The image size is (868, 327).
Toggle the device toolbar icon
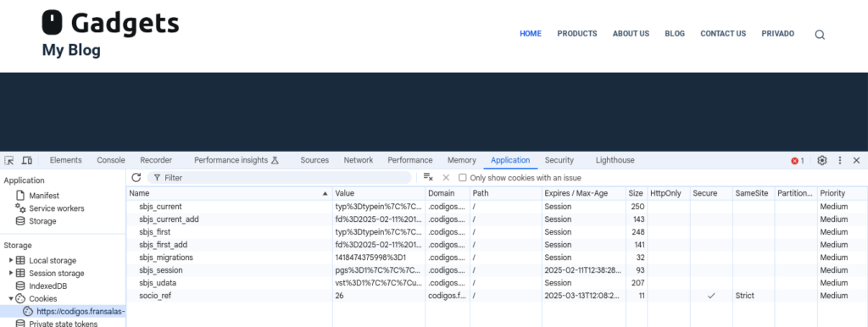[26, 160]
